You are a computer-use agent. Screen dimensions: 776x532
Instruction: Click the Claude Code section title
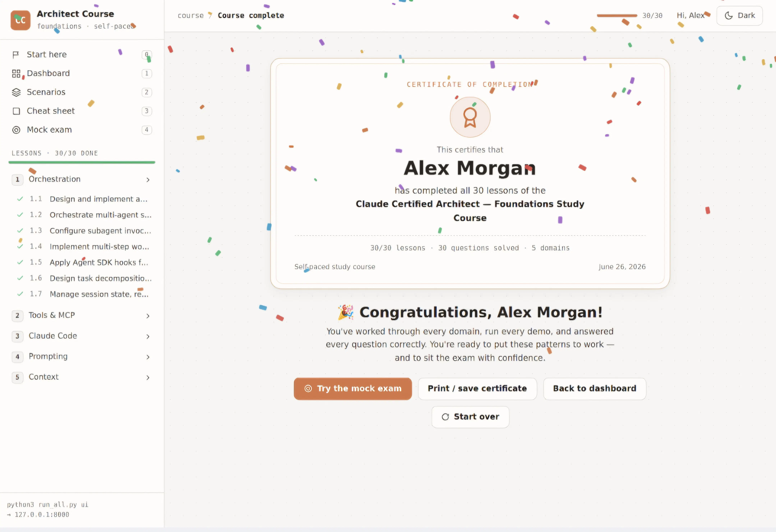point(53,336)
